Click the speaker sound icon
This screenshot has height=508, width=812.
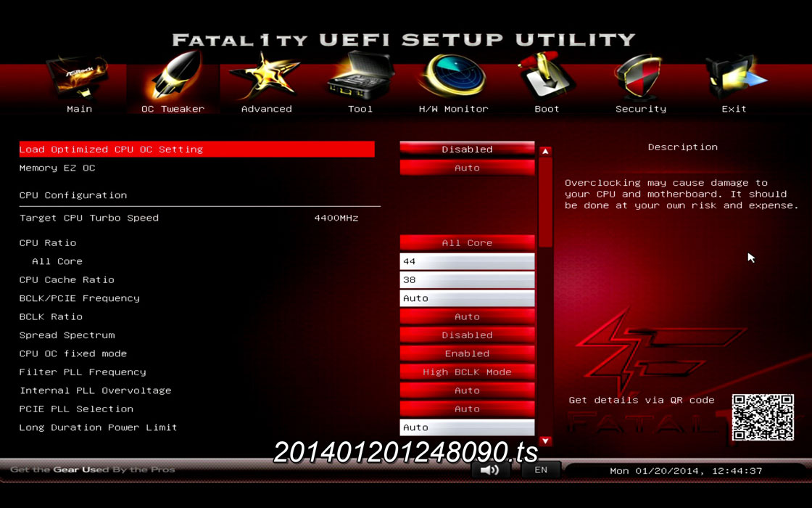(x=489, y=470)
